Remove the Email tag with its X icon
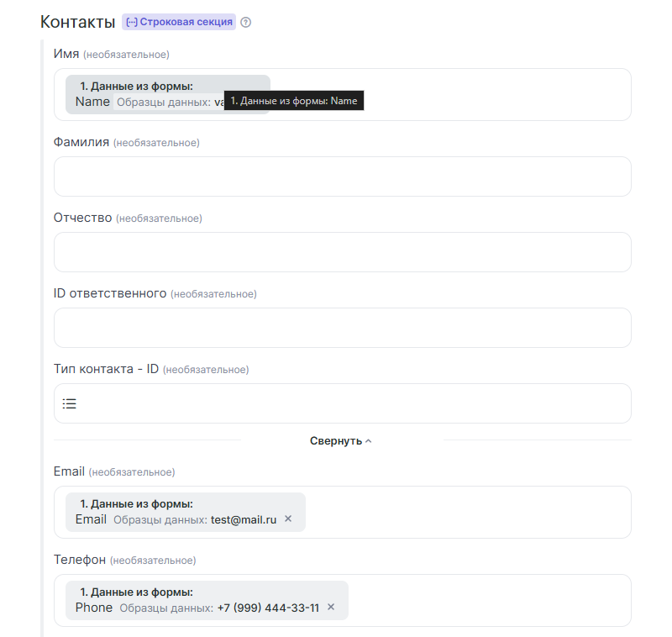 tap(288, 519)
